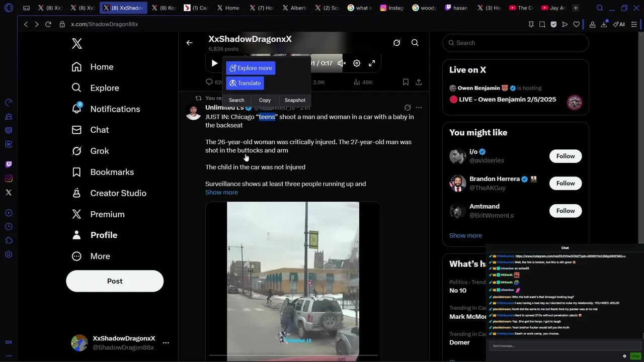This screenshot has width=644, height=362.
Task: Open Twitch from the Opera sidebar
Action: (x=9, y=164)
